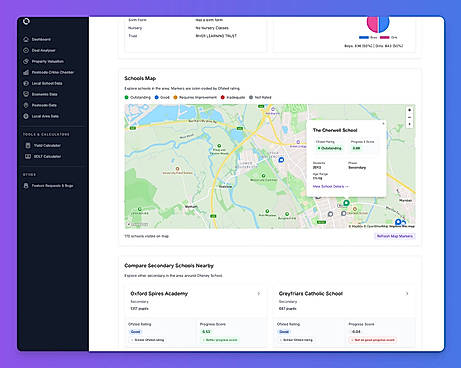Go to Property Valuation
Screen dimensions: 461x368
(48, 61)
